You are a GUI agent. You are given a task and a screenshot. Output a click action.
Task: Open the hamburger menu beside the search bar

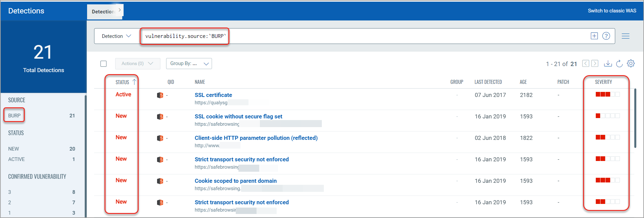(x=626, y=36)
